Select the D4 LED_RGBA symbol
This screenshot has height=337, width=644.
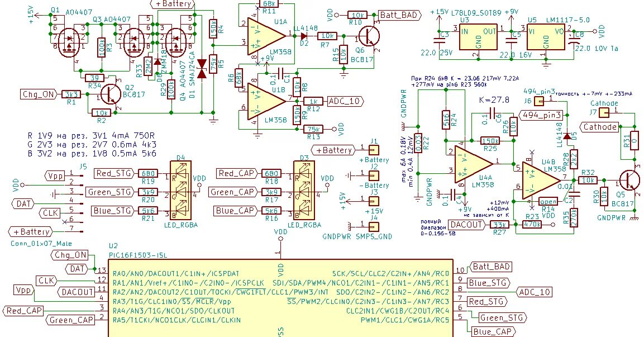[181, 191]
